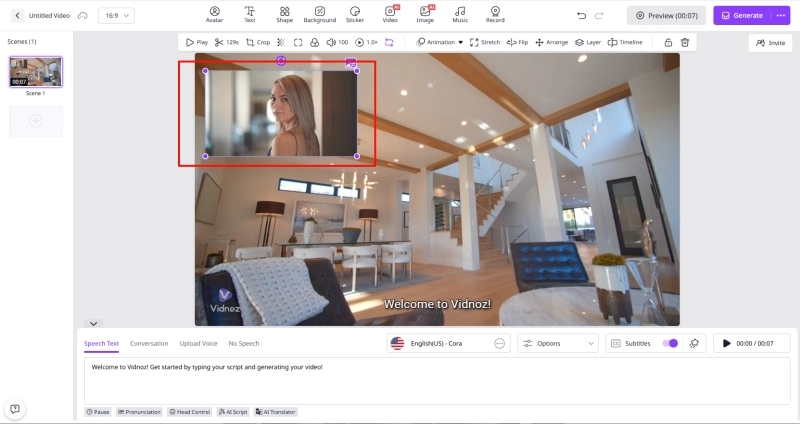800x424 pixels.
Task: Click the Invite button
Action: pos(770,43)
